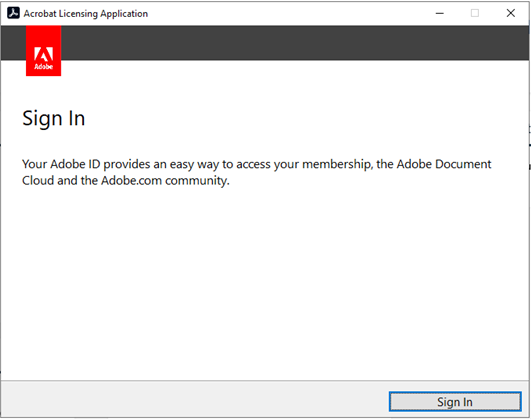Screen dimensions: 531x419
Task: Click the Adobe Document text in description
Action: coord(444,164)
